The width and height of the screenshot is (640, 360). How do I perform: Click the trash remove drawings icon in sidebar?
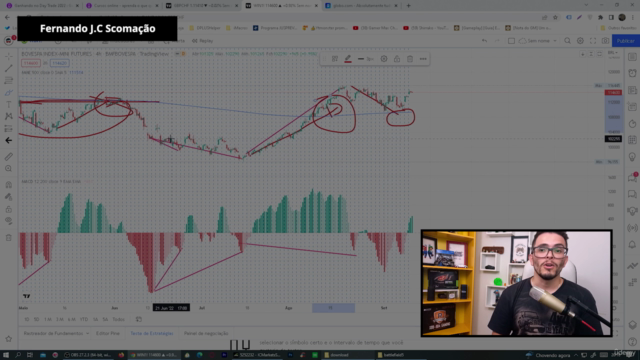[9, 237]
